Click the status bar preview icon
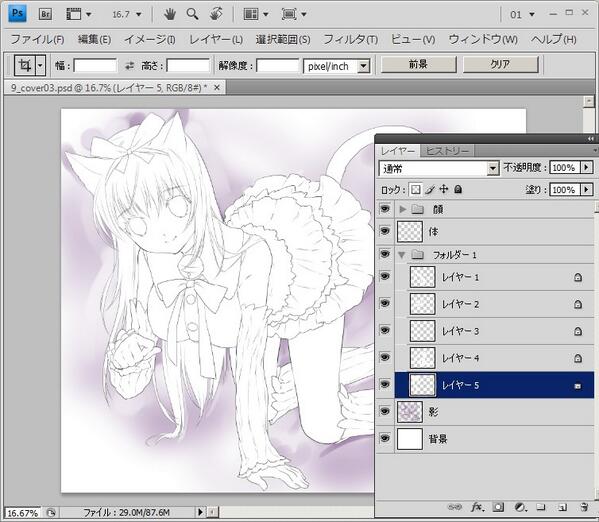Image resolution: width=599 pixels, height=522 pixels. point(51,512)
